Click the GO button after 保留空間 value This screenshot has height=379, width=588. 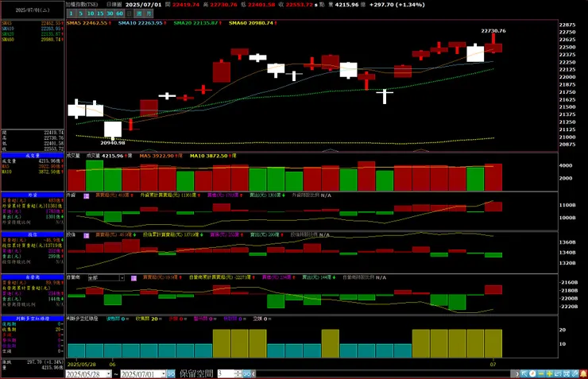click(247, 373)
